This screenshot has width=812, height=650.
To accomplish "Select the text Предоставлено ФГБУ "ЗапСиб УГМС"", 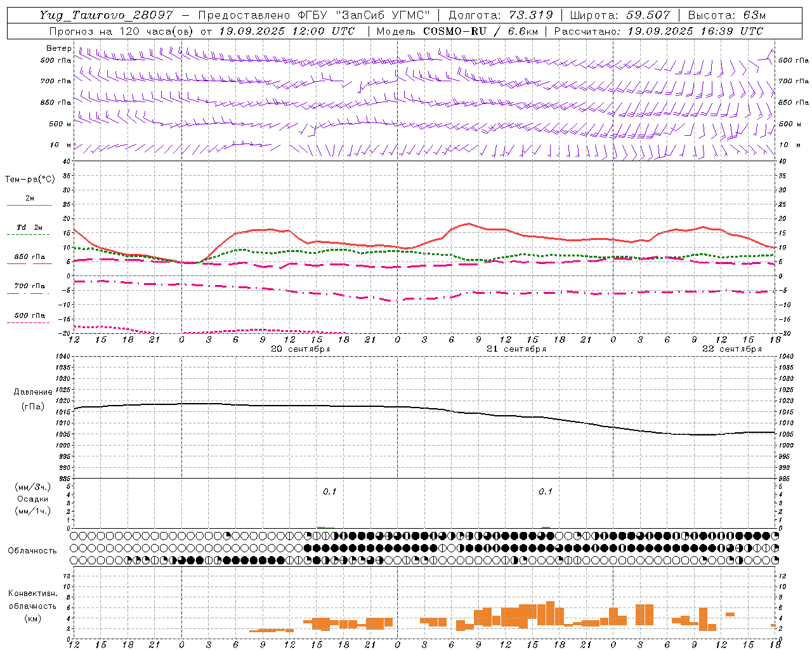I will [314, 15].
